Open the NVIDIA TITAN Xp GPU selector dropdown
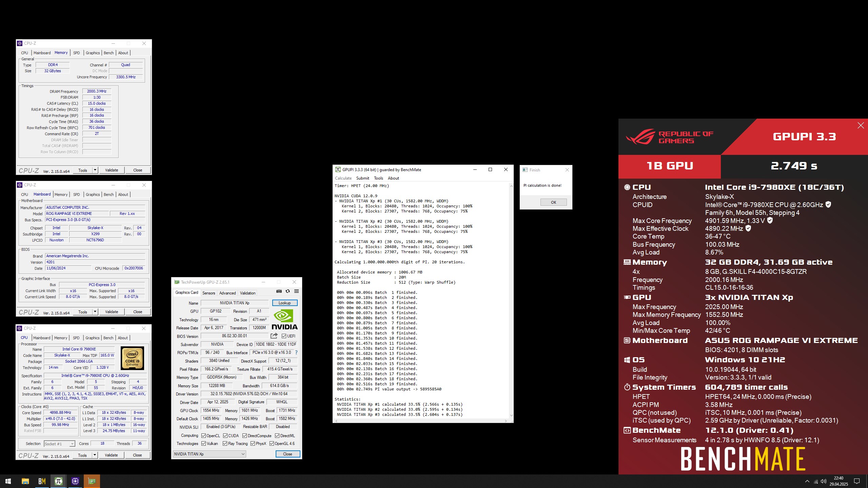 [x=209, y=454]
